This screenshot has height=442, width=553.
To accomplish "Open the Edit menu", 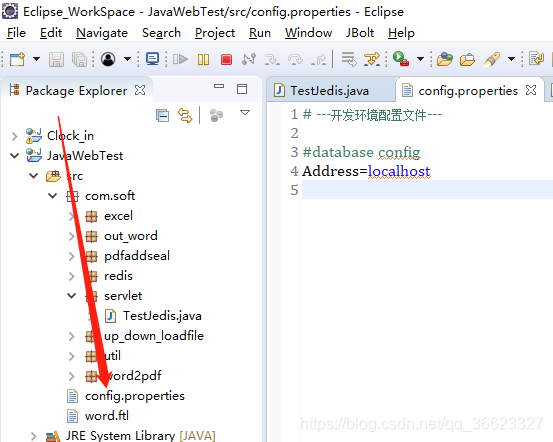I will (51, 33).
